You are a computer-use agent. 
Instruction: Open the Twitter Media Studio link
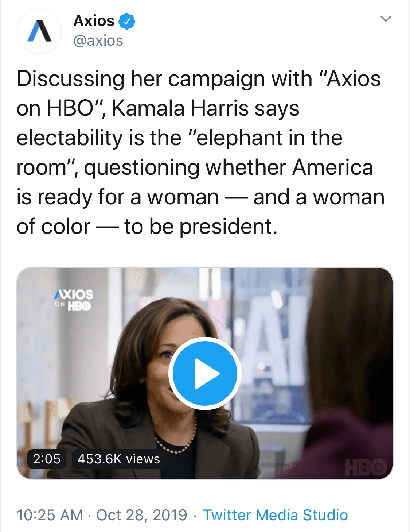pyautogui.click(x=275, y=515)
